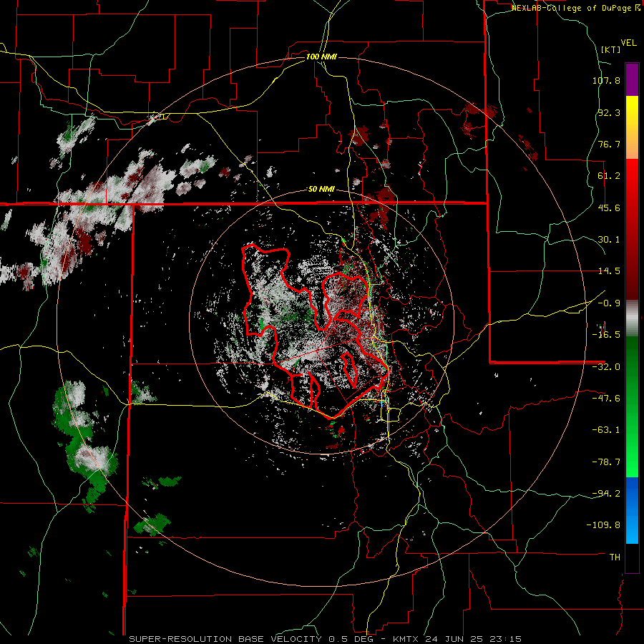Viewport: 644px width, 644px height.
Task: Select the 14.5 velocity scale value
Action: click(609, 271)
